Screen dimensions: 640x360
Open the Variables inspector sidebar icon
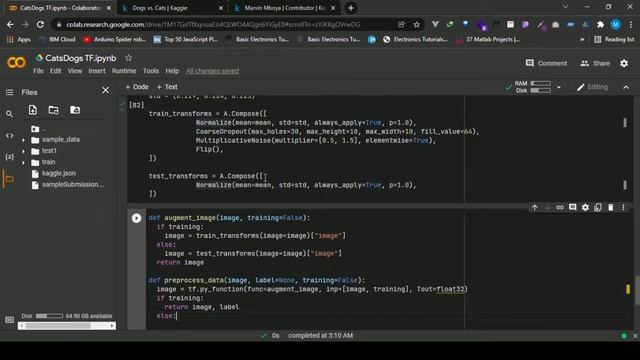point(9,157)
